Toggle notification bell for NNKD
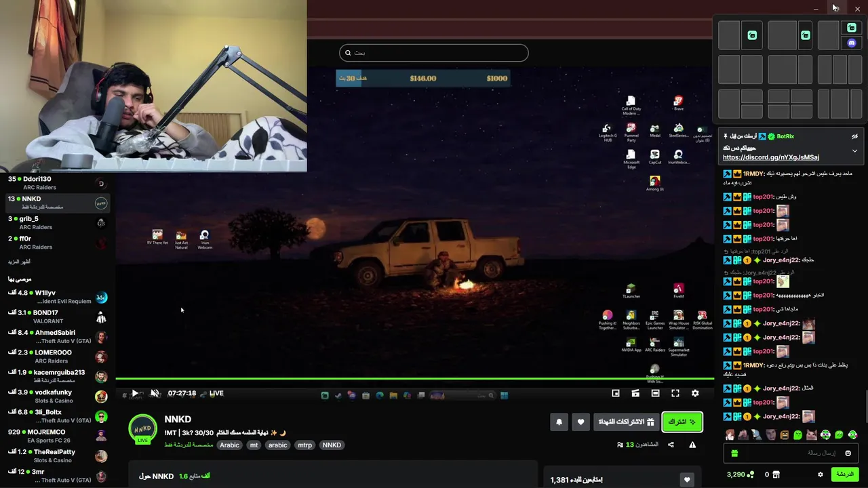The height and width of the screenshot is (488, 868). click(559, 422)
